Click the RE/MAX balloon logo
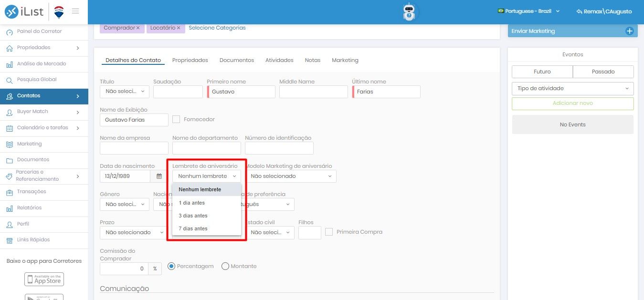This screenshot has width=644, height=300. tap(59, 12)
